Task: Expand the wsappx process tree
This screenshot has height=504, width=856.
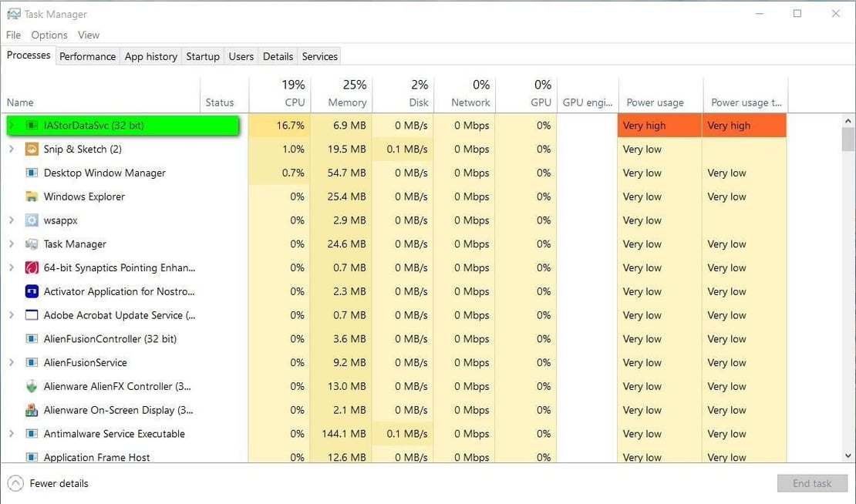Action: (x=11, y=220)
